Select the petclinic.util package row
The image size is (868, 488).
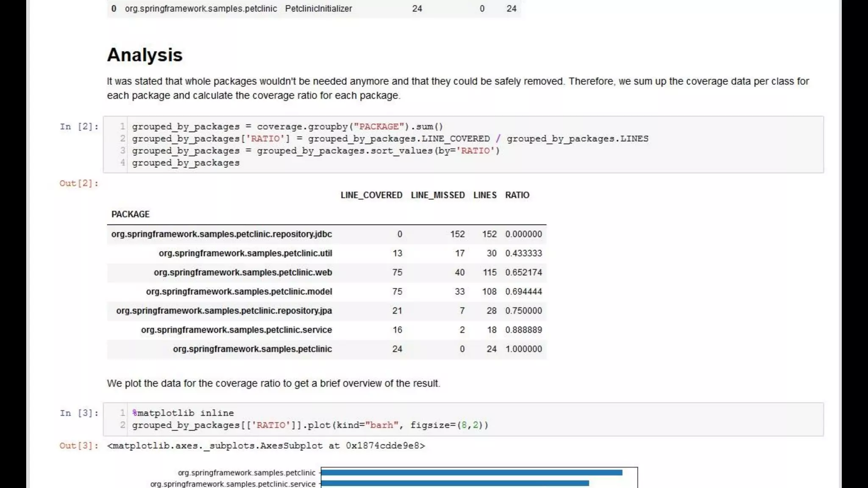(x=245, y=253)
